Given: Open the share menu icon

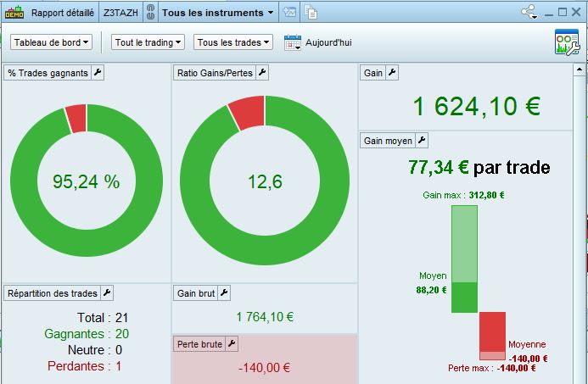Looking at the screenshot, I should tap(529, 12).
